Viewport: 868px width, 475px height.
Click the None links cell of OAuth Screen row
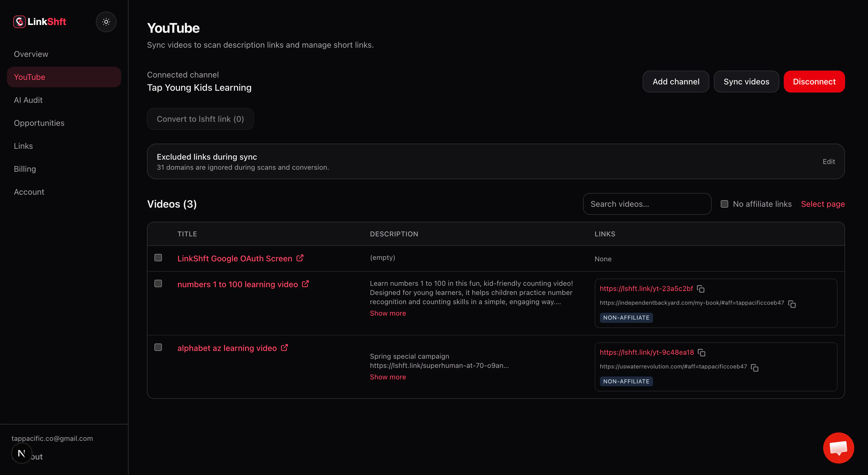(603, 259)
